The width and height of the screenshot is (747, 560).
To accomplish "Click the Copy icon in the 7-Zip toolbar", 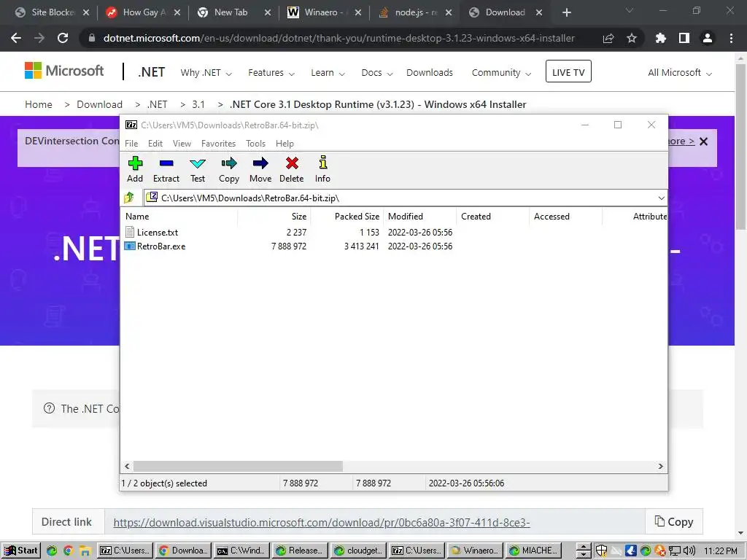I will tap(229, 169).
